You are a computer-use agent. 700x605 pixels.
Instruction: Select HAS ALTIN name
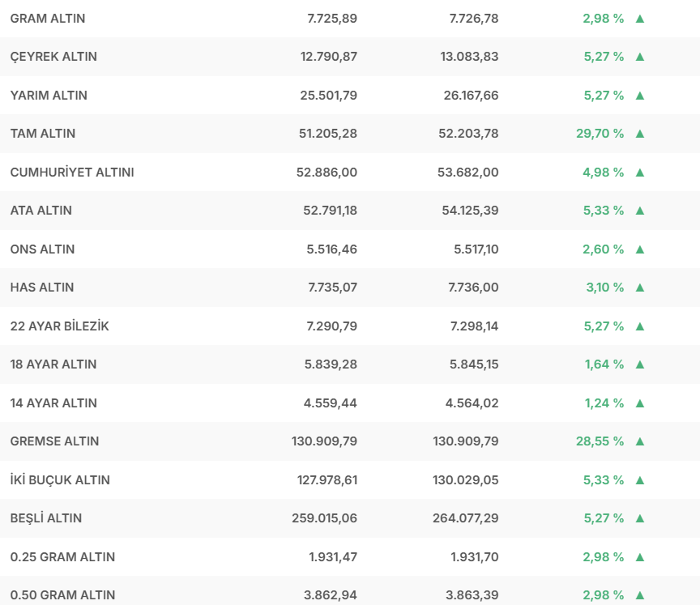coord(42,288)
